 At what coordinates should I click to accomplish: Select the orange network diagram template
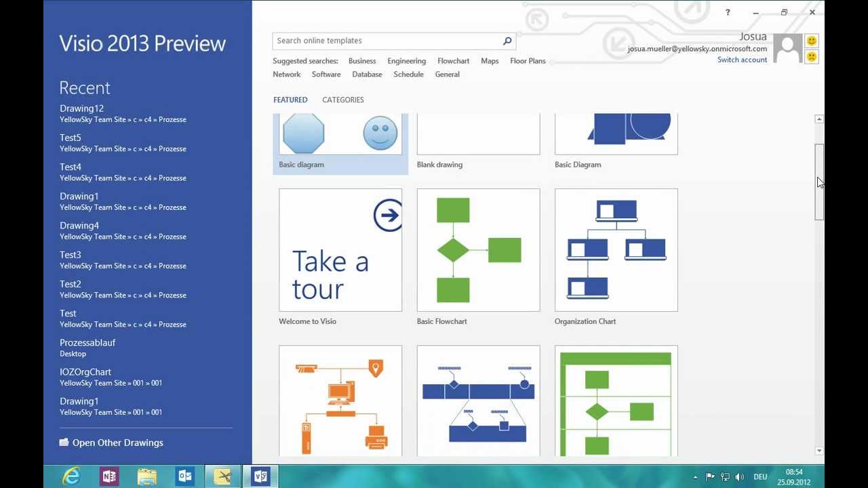click(x=340, y=401)
